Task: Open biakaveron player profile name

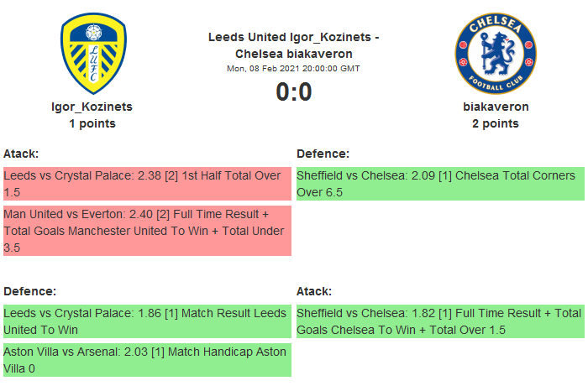Action: pos(496,107)
